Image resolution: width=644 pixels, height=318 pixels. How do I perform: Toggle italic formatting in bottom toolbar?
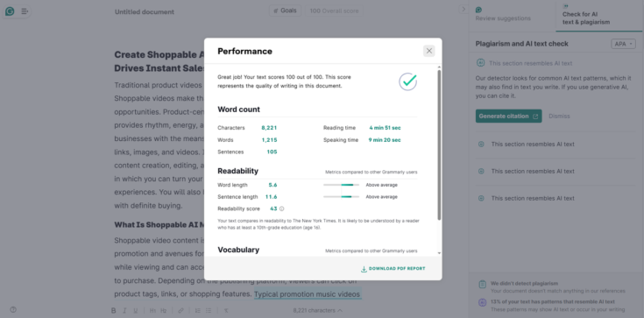124,311
